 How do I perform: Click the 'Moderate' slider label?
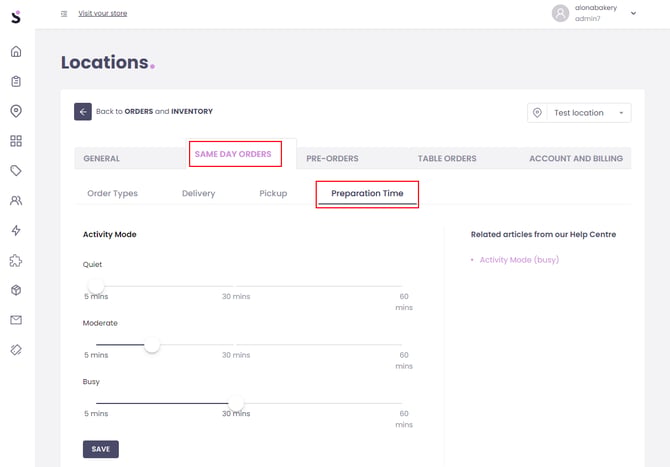[x=100, y=323]
